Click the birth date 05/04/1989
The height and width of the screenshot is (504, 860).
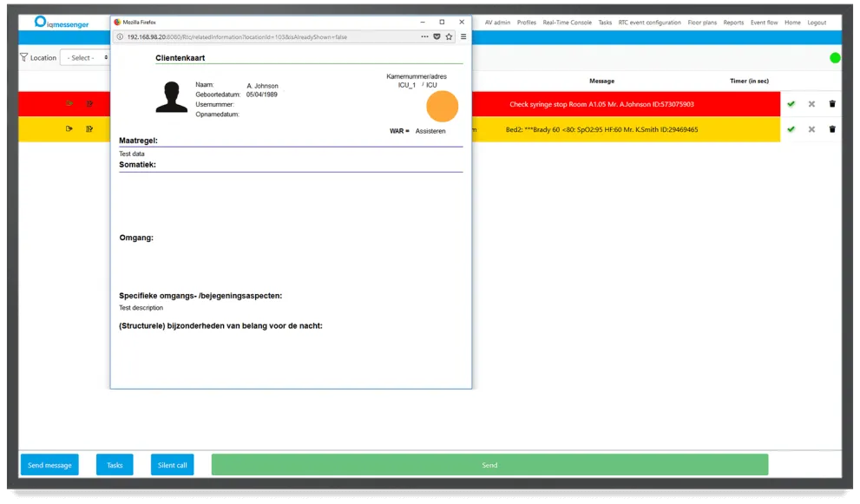(x=261, y=95)
